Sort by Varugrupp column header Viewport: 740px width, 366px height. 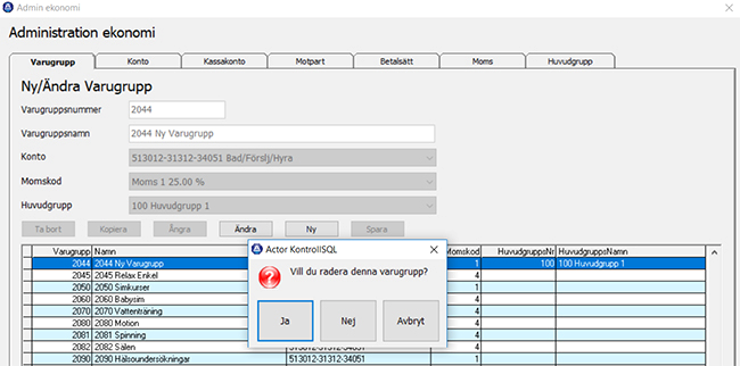[62, 251]
